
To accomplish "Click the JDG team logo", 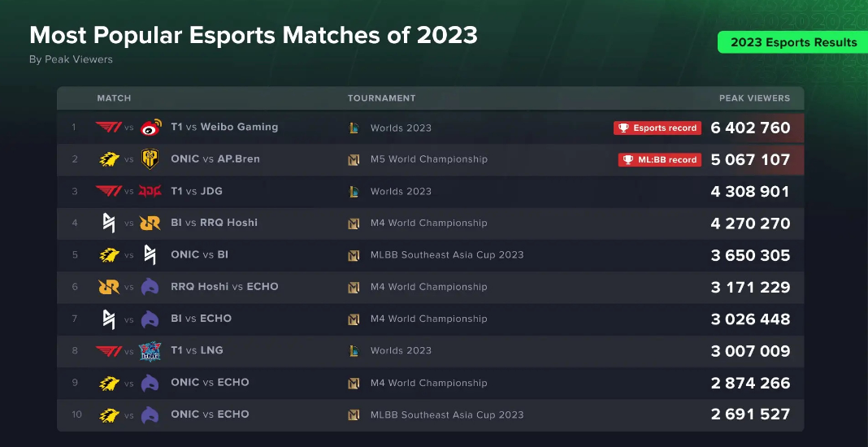I will (x=150, y=191).
